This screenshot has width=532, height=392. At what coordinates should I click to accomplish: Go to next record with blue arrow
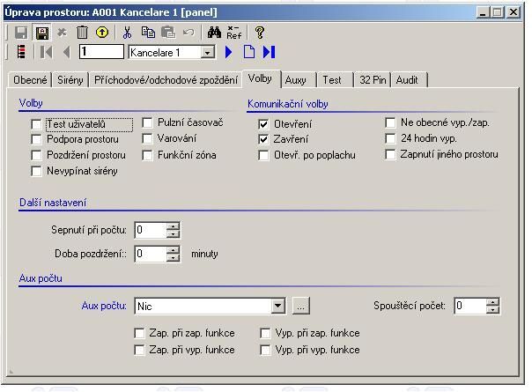229,53
